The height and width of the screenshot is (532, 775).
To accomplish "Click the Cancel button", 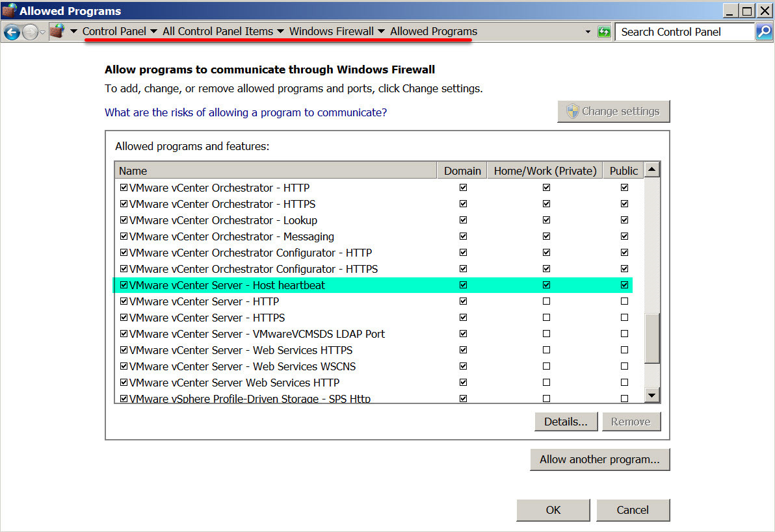I will tap(633, 510).
